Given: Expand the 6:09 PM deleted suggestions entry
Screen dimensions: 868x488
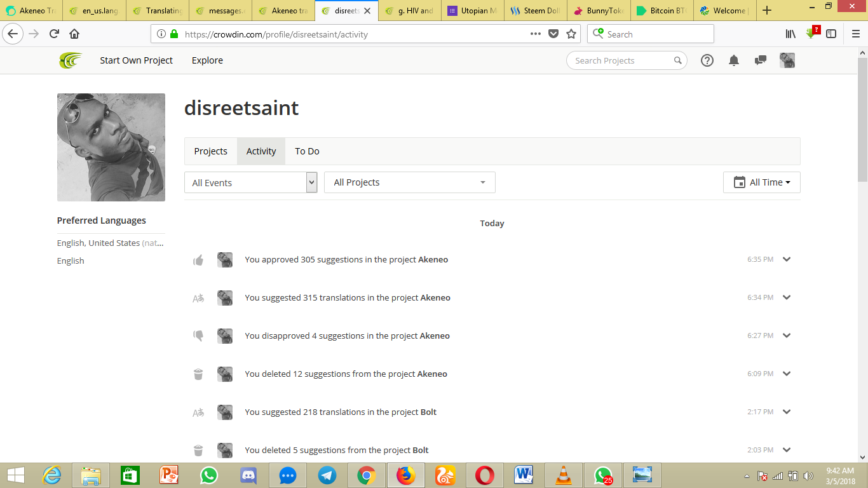Looking at the screenshot, I should tap(787, 374).
